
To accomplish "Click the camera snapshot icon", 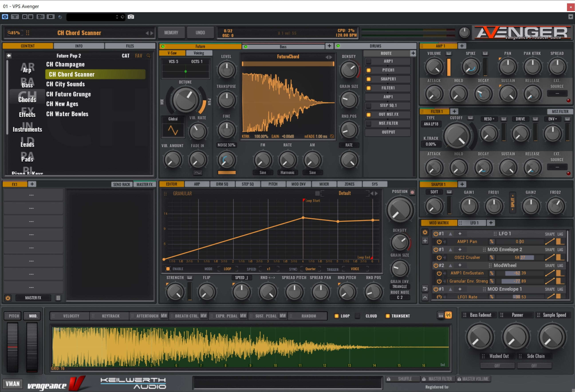I will pos(131,17).
